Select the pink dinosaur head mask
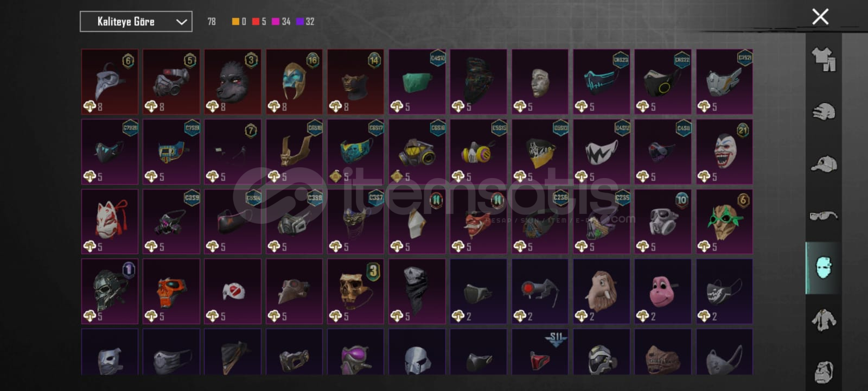Screen dimensions: 868x391 663,291
